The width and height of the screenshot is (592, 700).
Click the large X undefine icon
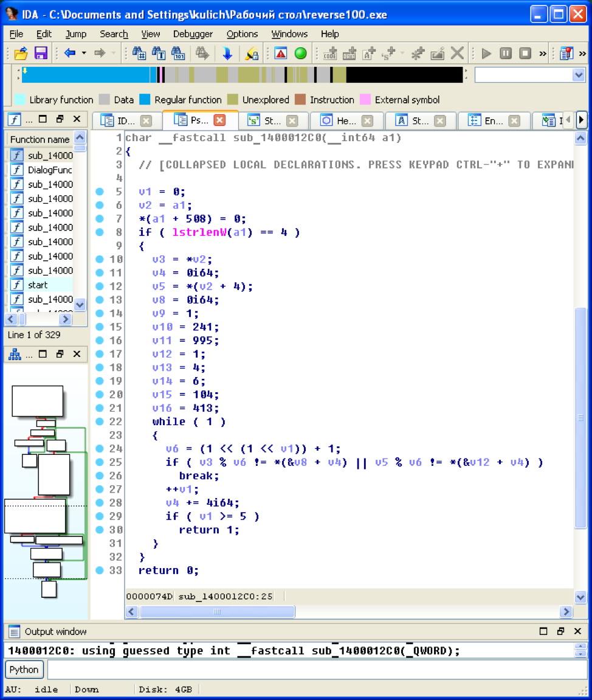(x=457, y=53)
